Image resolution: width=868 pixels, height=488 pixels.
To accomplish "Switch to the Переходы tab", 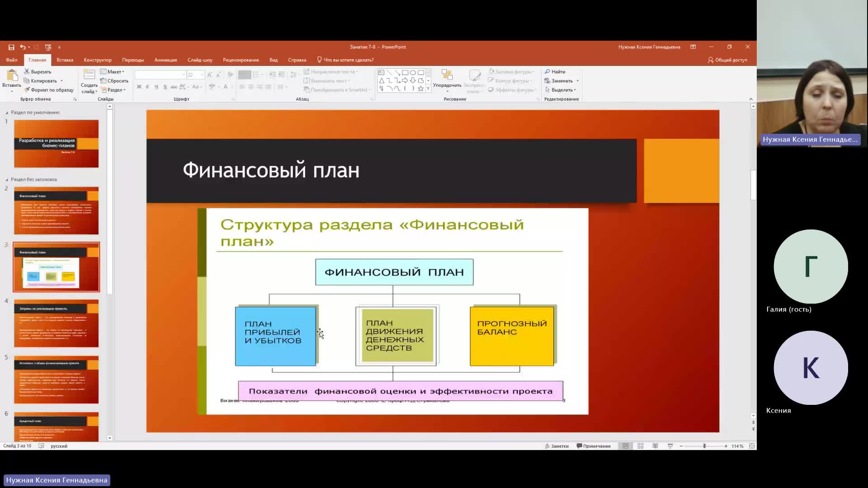I will 133,60.
